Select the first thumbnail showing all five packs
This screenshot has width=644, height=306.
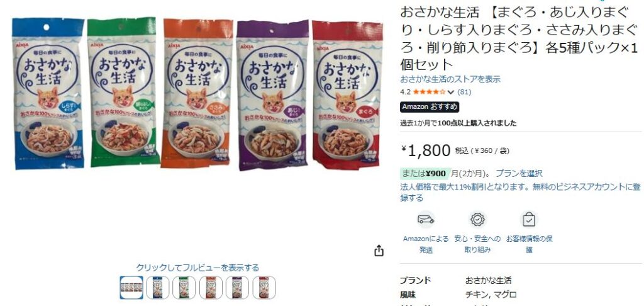132,288
